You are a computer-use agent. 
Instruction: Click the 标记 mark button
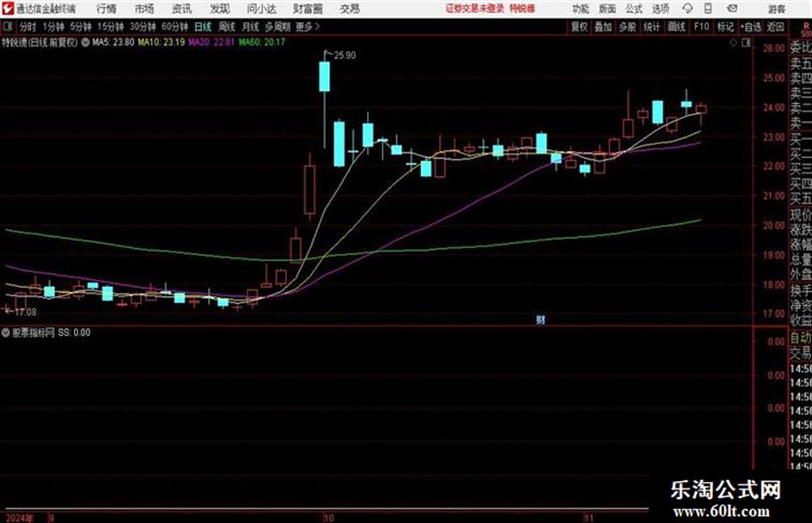725,27
